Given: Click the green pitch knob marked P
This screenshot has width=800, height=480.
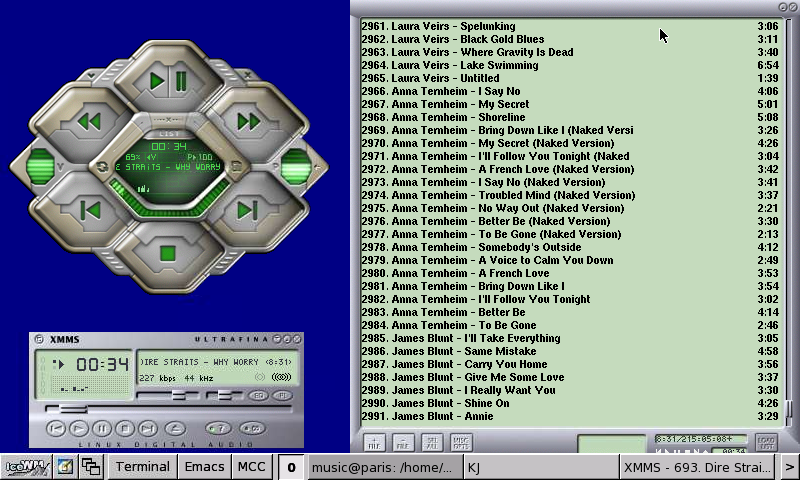Looking at the screenshot, I should pos(296,166).
